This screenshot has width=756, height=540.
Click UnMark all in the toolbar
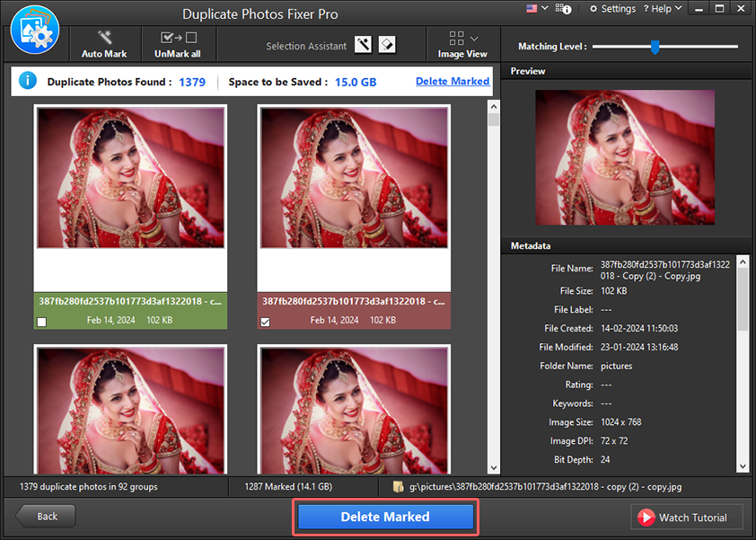178,44
